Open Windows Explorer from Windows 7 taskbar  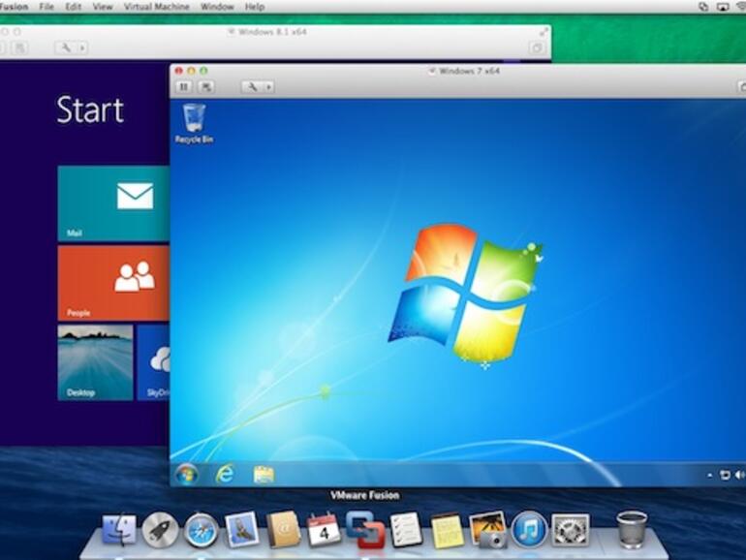(x=264, y=475)
